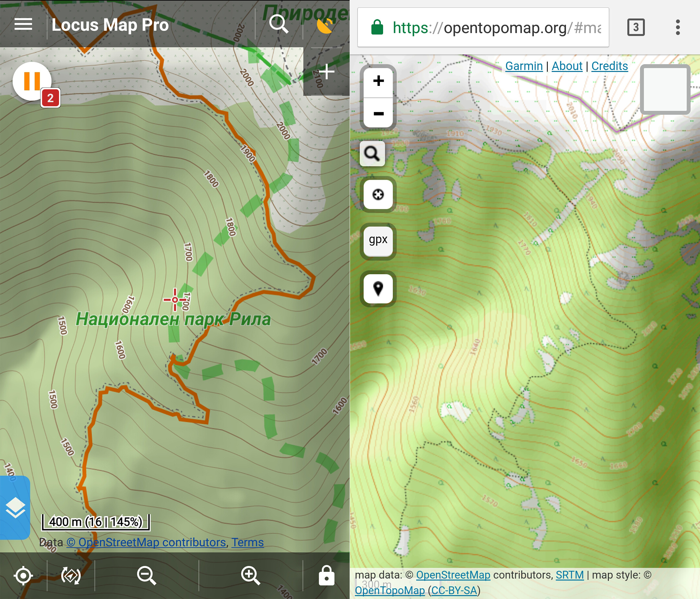The image size is (700, 599).
Task: Click the opentopomap.org address bar
Action: pyautogui.click(x=483, y=28)
